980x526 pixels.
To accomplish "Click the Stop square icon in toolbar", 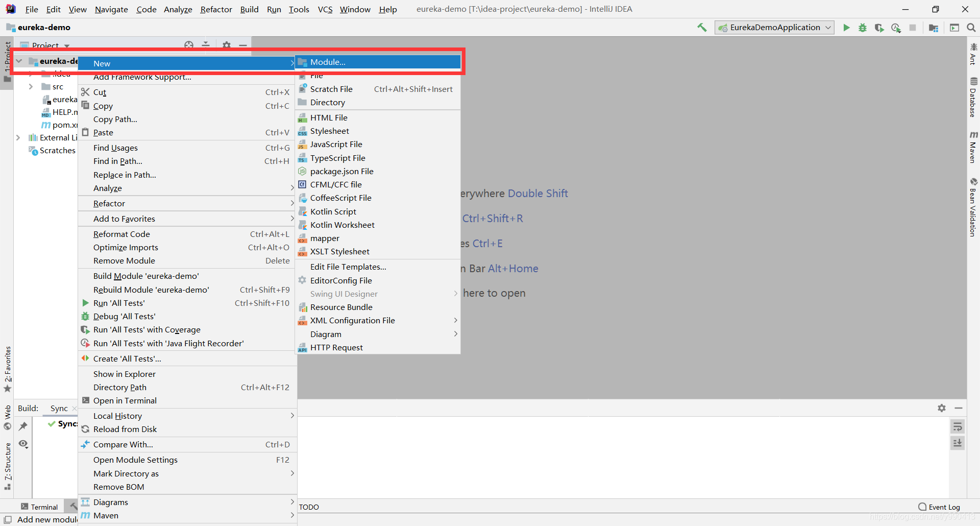I will click(x=913, y=28).
